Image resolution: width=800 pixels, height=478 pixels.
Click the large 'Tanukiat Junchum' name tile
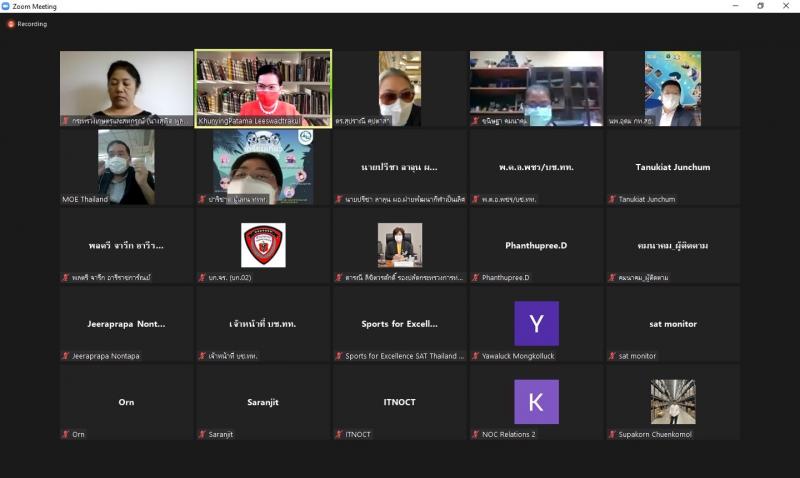pyautogui.click(x=673, y=167)
